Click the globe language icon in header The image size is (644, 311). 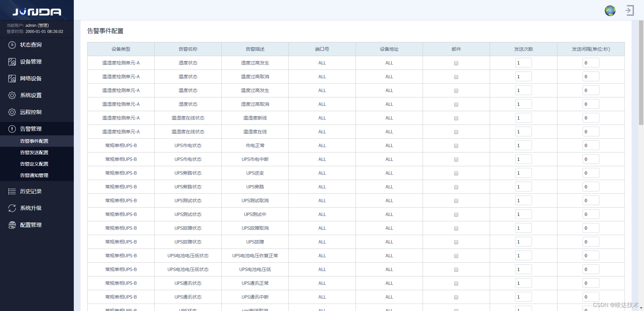coord(610,11)
